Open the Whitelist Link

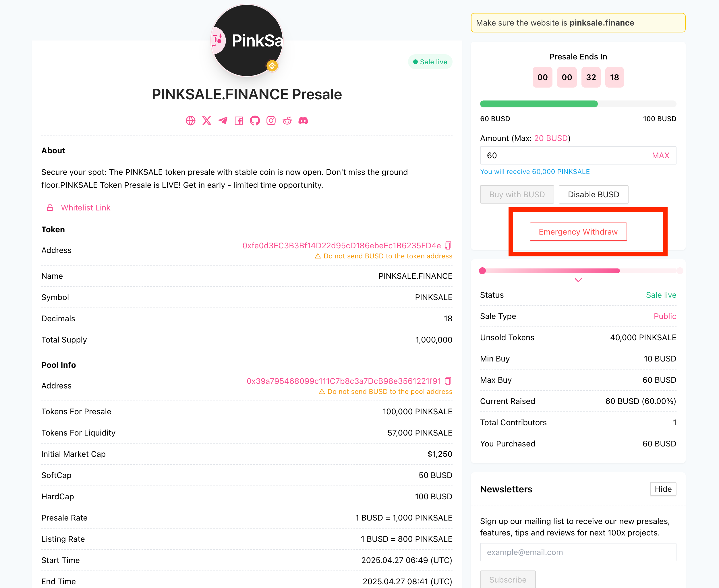86,208
